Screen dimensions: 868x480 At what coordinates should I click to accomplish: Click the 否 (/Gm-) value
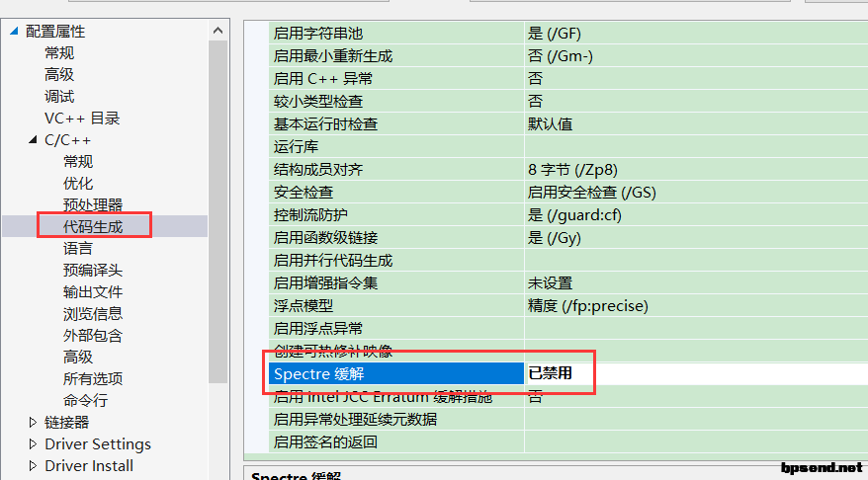tap(561, 56)
